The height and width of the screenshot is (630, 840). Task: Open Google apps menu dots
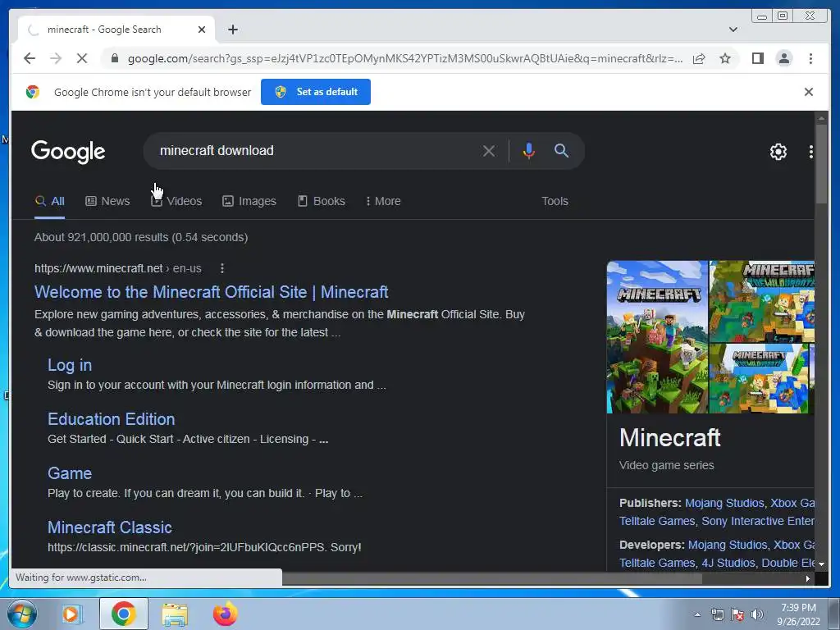811,152
